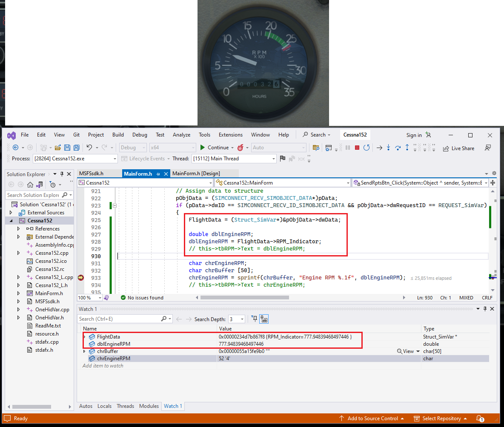Toggle pin on the MainForm.h tab
This screenshot has width=504, height=427.
158,174
